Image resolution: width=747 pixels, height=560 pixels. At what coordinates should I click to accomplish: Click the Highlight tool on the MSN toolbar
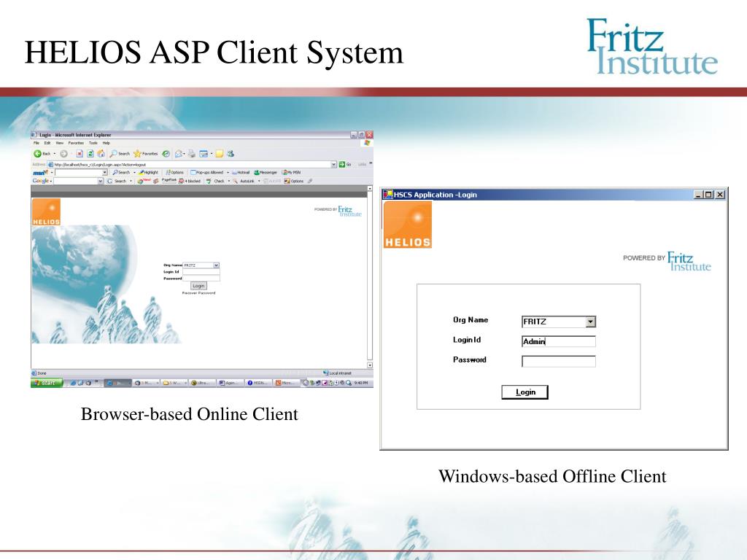148,172
